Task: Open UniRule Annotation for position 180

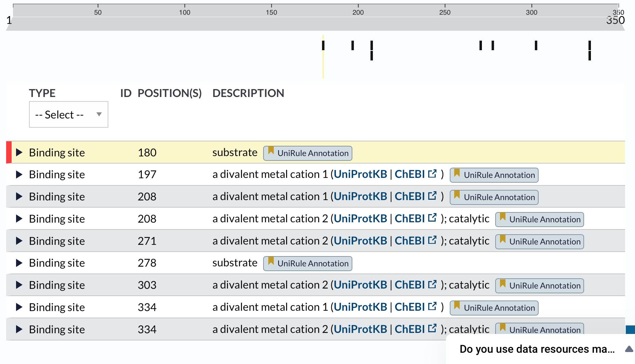Action: [x=308, y=153]
